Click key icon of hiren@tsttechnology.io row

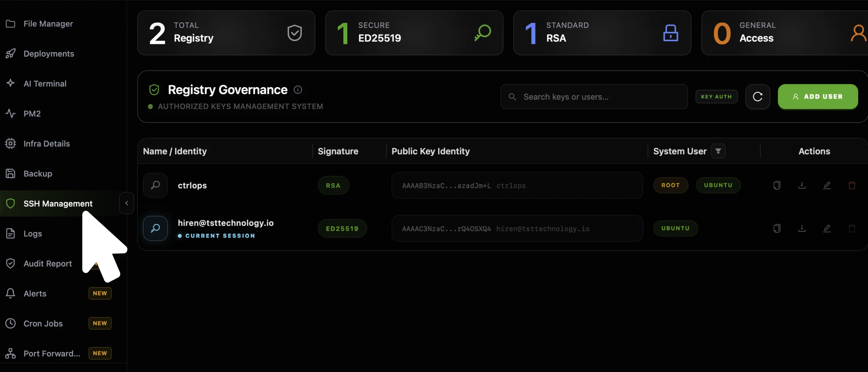pyautogui.click(x=155, y=228)
